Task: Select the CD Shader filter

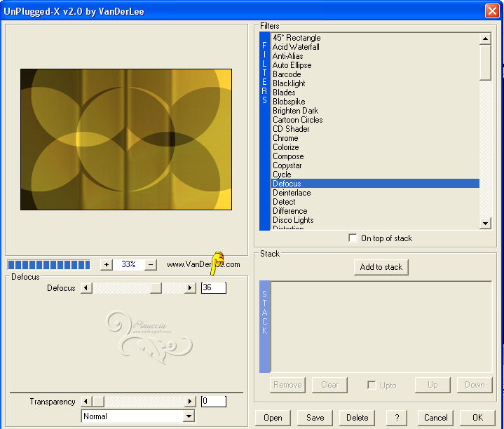Action: pyautogui.click(x=375, y=129)
